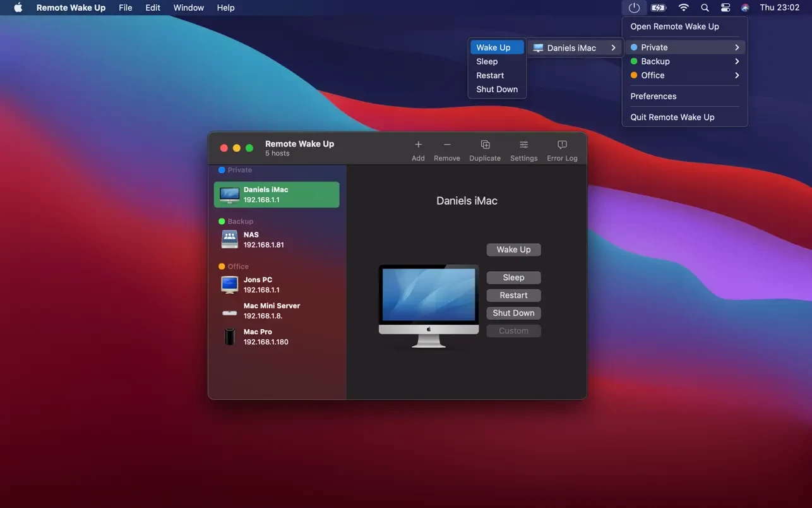The height and width of the screenshot is (508, 812).
Task: Expand the Backup group chevron
Action: pos(736,61)
